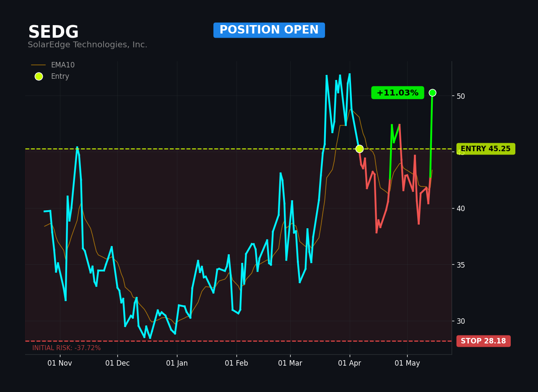
Task: Click the entry point marker on the chart
Action: [359, 149]
